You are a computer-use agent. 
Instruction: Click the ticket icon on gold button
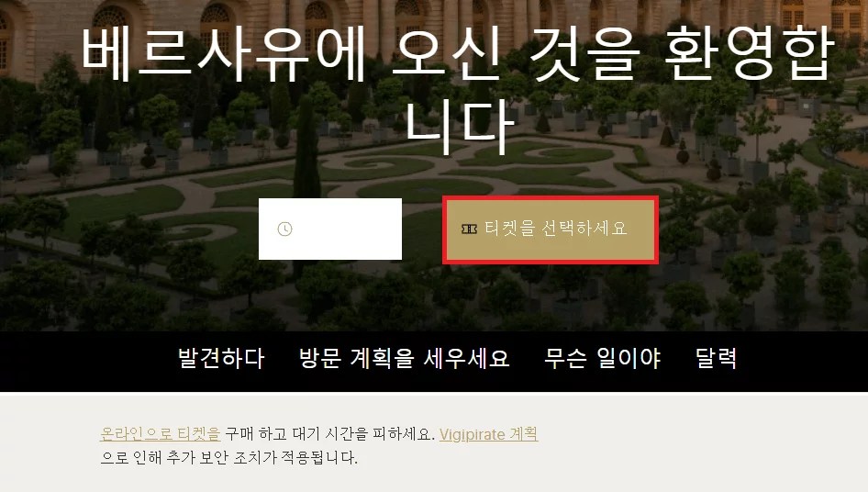[469, 229]
